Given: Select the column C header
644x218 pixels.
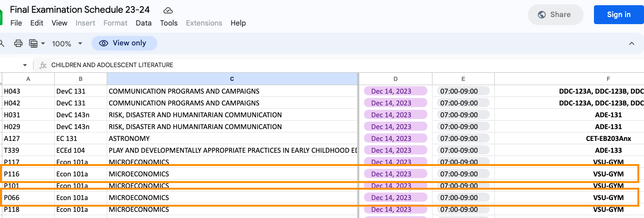Looking at the screenshot, I should coord(232,79).
